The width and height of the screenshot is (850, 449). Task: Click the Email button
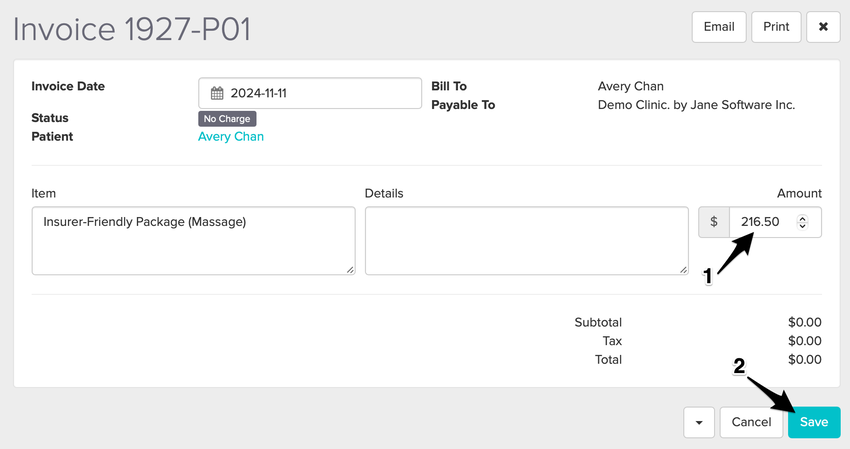click(x=719, y=27)
